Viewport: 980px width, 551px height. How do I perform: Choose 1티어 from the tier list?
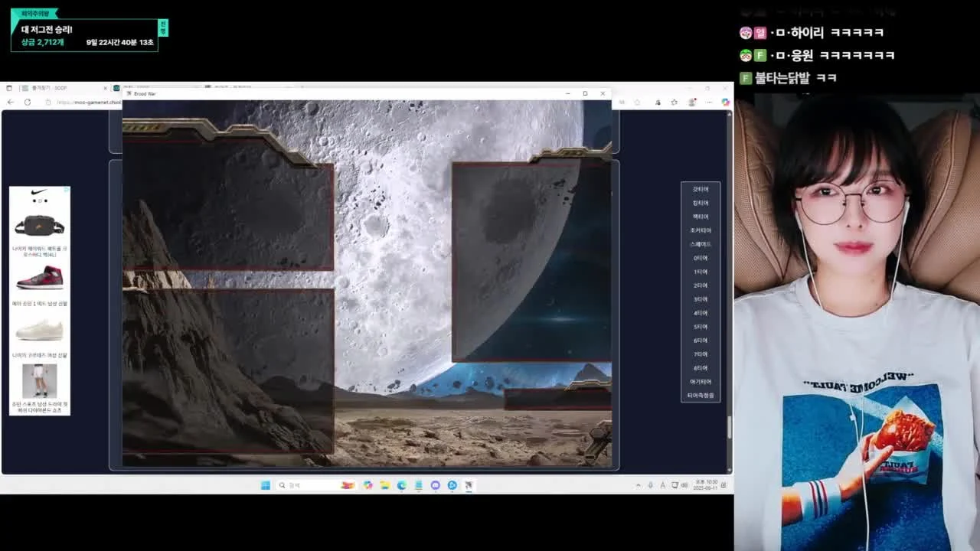click(x=701, y=272)
